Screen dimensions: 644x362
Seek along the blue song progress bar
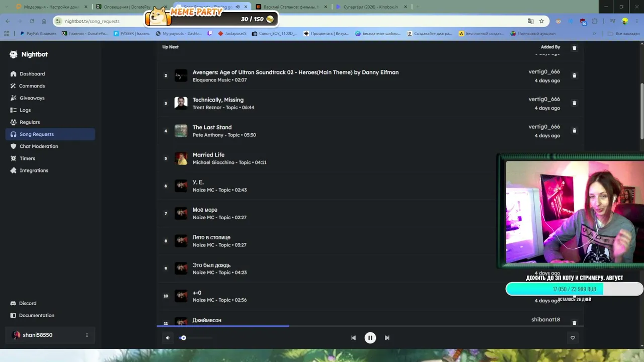[x=370, y=326]
